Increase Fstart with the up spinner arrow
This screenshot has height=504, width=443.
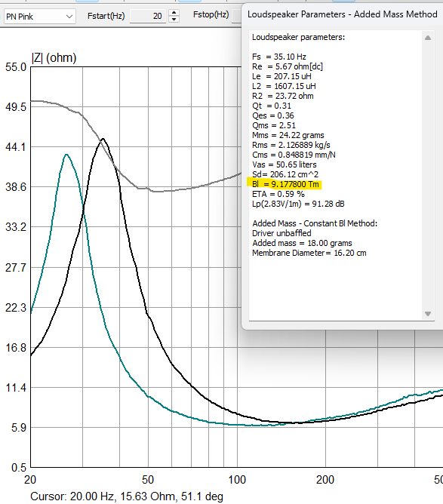174,13
